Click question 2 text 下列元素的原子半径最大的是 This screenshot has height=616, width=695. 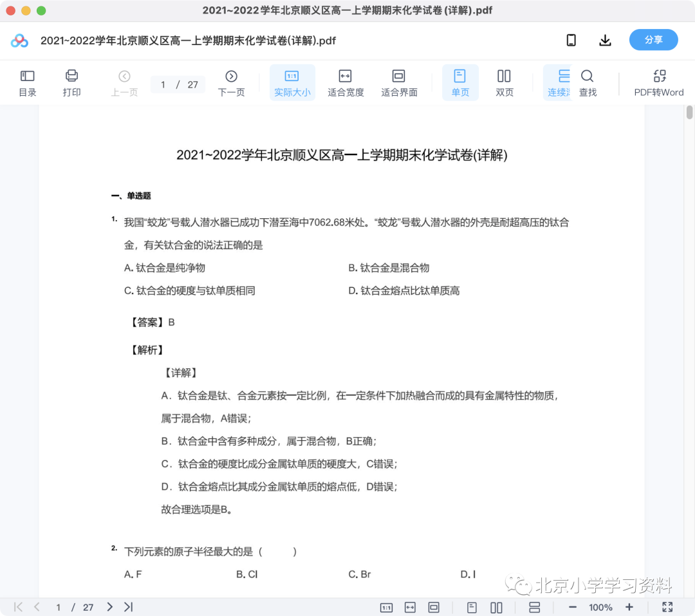189,552
